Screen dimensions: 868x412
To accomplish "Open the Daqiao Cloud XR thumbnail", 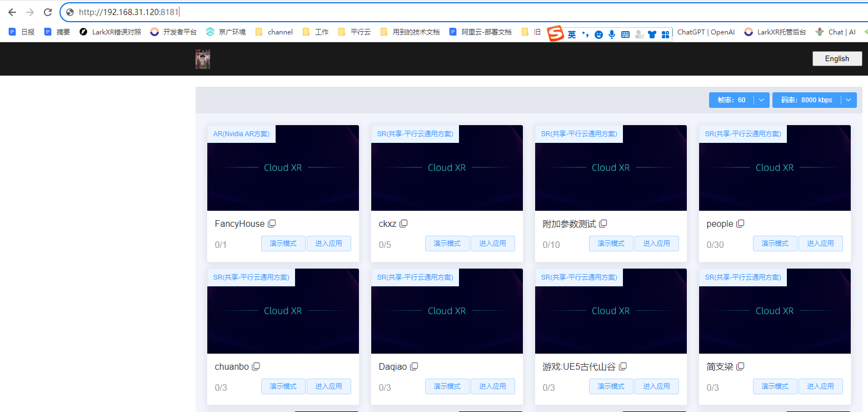I will pyautogui.click(x=447, y=311).
